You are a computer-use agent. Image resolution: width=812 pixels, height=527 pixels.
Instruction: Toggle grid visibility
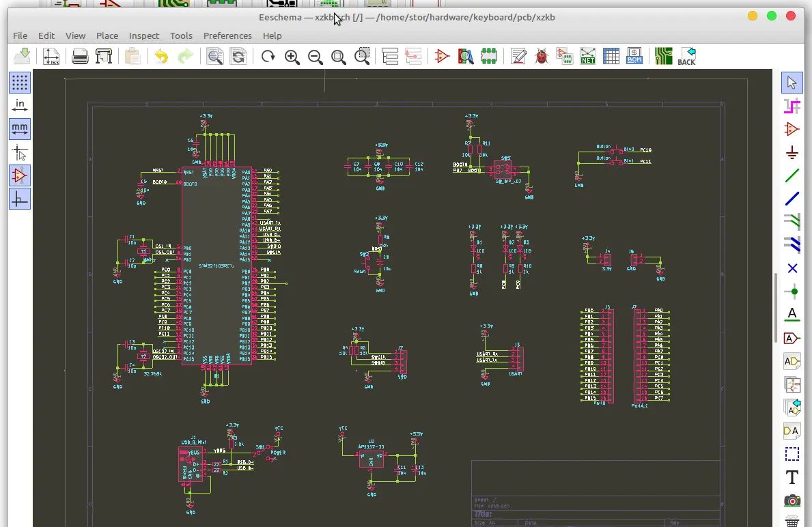20,83
